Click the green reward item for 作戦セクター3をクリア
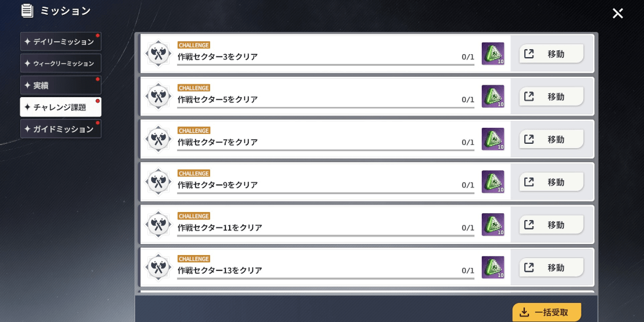The image size is (644, 322). point(493,53)
